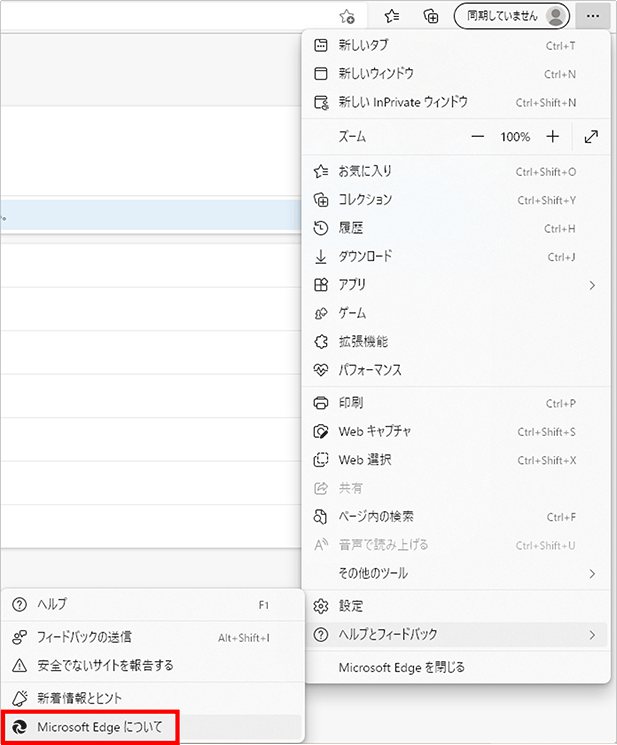The width and height of the screenshot is (617, 745).
Task: Click the Web select dashed-square icon
Action: pos(321,460)
